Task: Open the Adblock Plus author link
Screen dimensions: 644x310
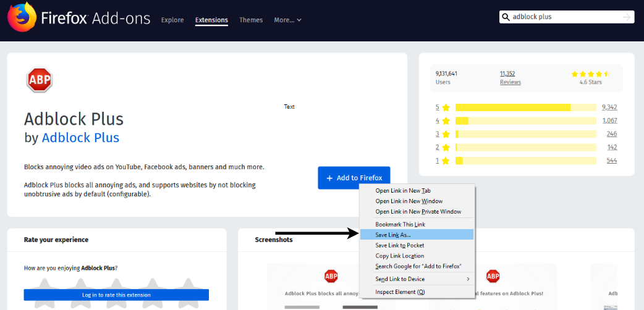Action: pyautogui.click(x=80, y=137)
